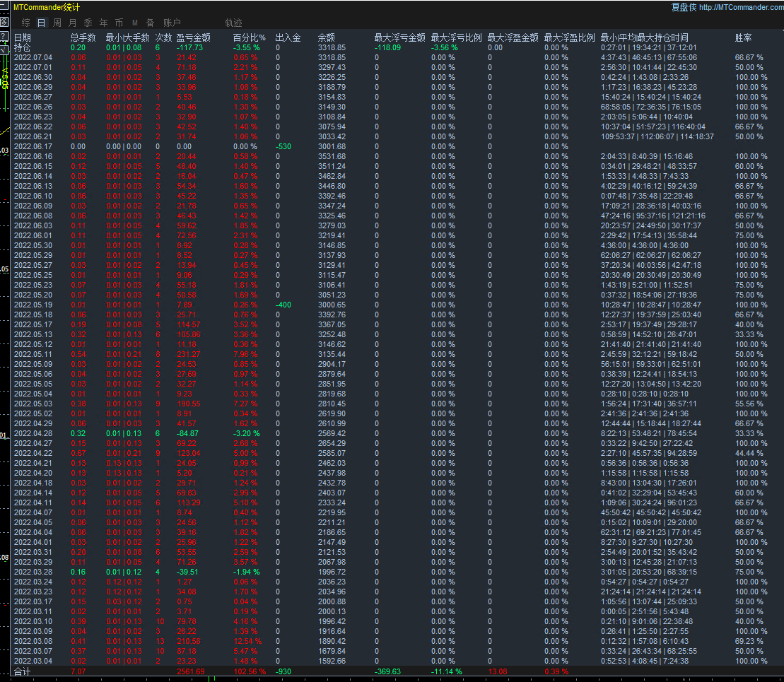Click the 胜率 column header

(x=744, y=37)
